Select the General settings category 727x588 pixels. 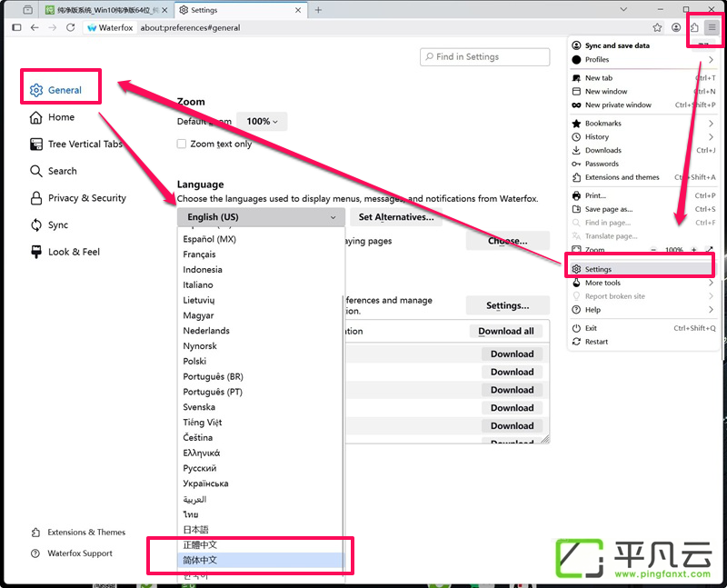tap(55, 90)
